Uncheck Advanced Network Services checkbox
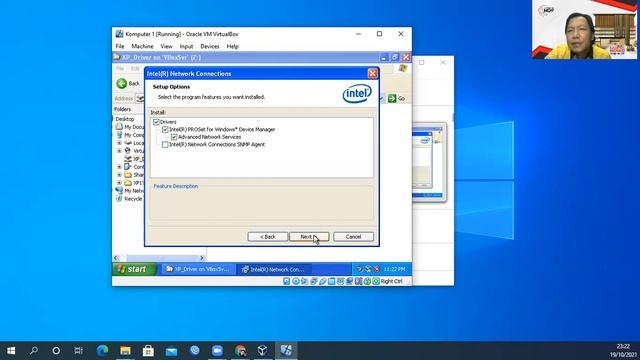This screenshot has height=360, width=640. (x=174, y=137)
